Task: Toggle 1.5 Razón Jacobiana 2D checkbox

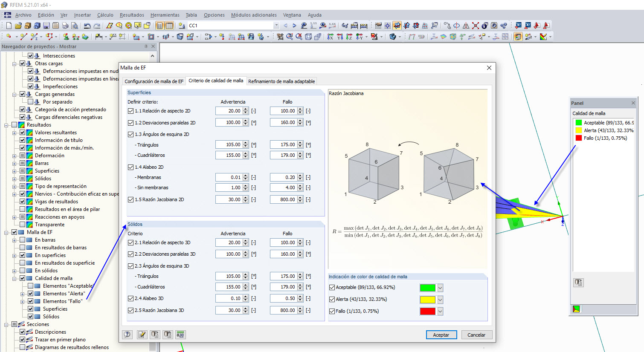Action: 131,199
